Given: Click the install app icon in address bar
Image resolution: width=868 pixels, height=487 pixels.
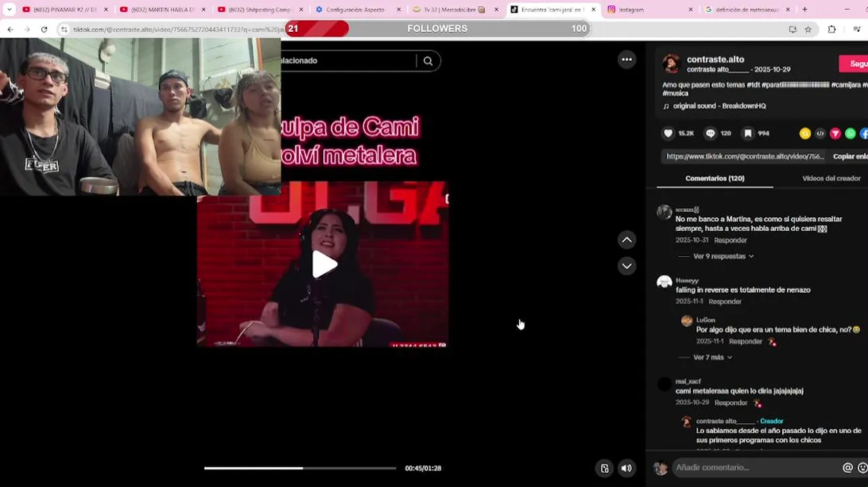Looking at the screenshot, I should coord(792,29).
